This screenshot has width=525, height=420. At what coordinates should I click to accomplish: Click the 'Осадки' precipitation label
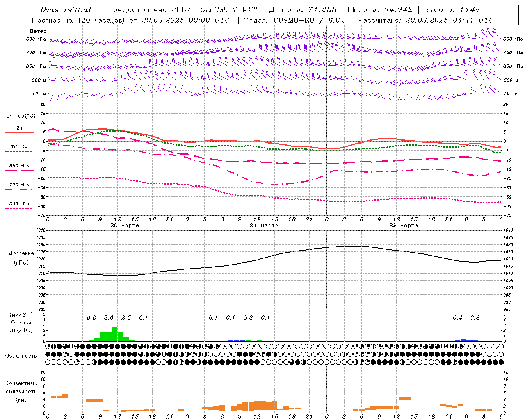coord(21,322)
